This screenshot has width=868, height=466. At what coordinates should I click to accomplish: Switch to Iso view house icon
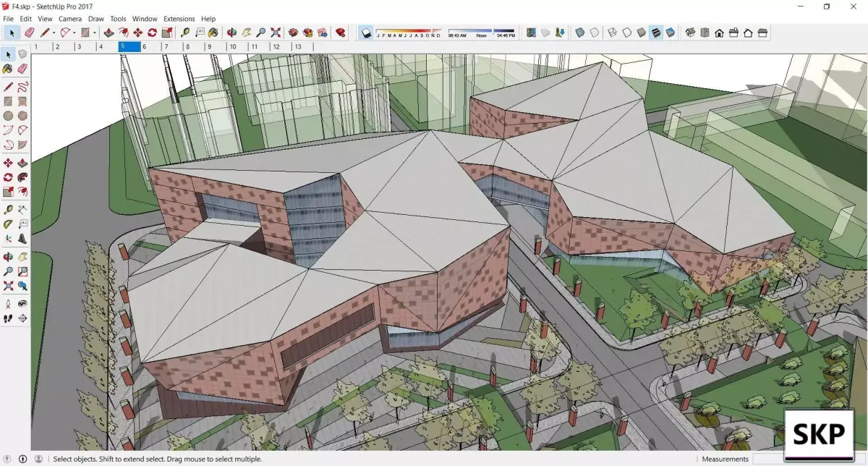click(x=690, y=33)
